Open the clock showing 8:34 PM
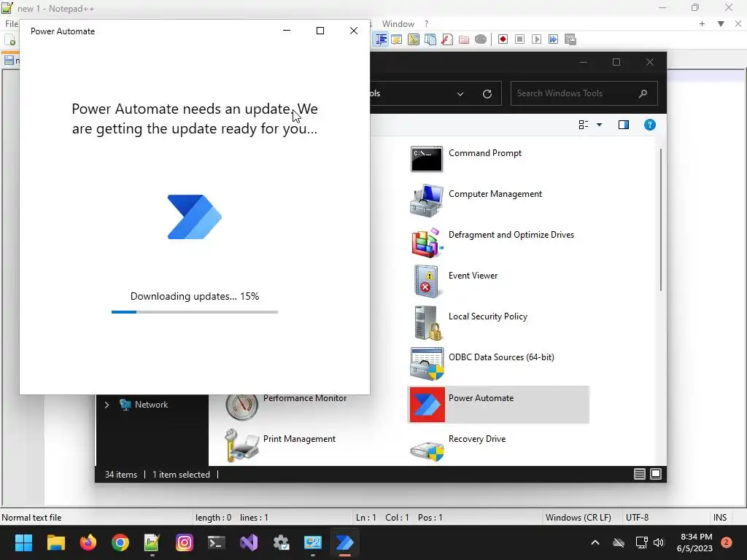 695,542
